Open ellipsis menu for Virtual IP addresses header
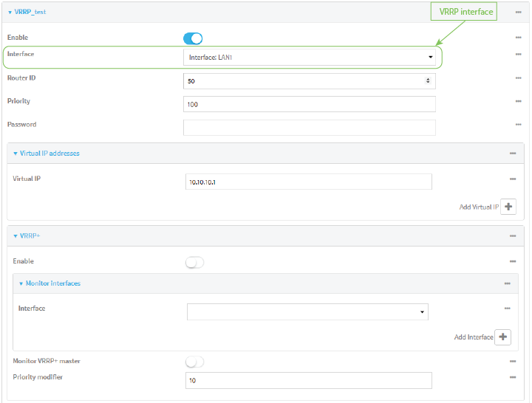 512,154
